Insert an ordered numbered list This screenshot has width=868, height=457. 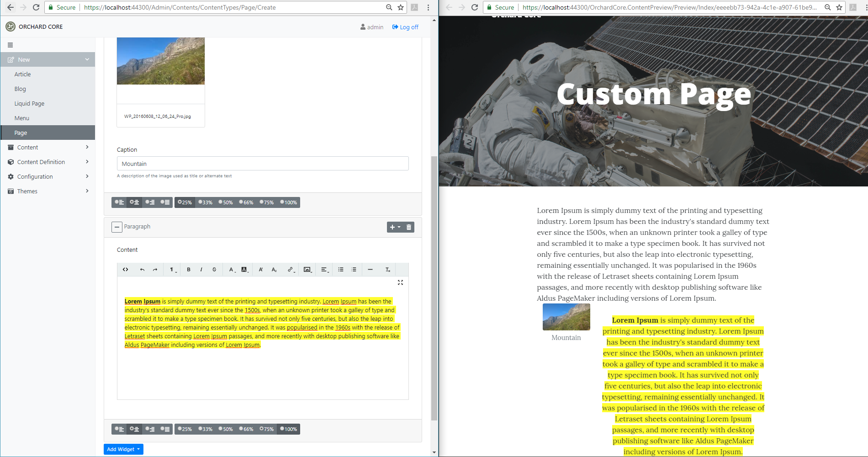tap(354, 270)
